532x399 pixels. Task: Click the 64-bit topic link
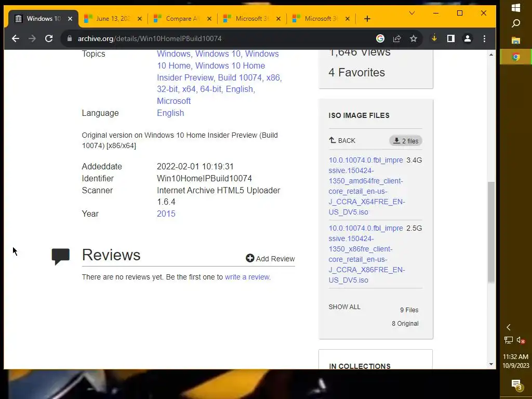click(x=211, y=89)
